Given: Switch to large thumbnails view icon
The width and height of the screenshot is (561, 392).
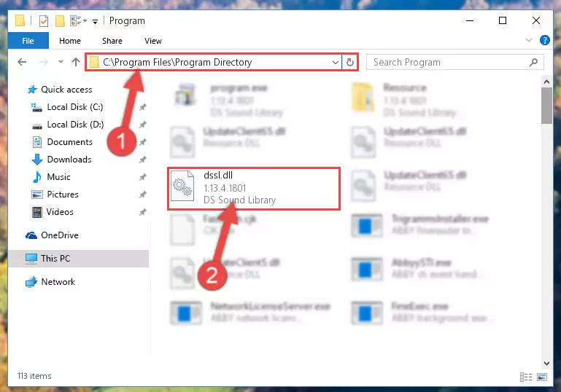Looking at the screenshot, I should pos(542,377).
